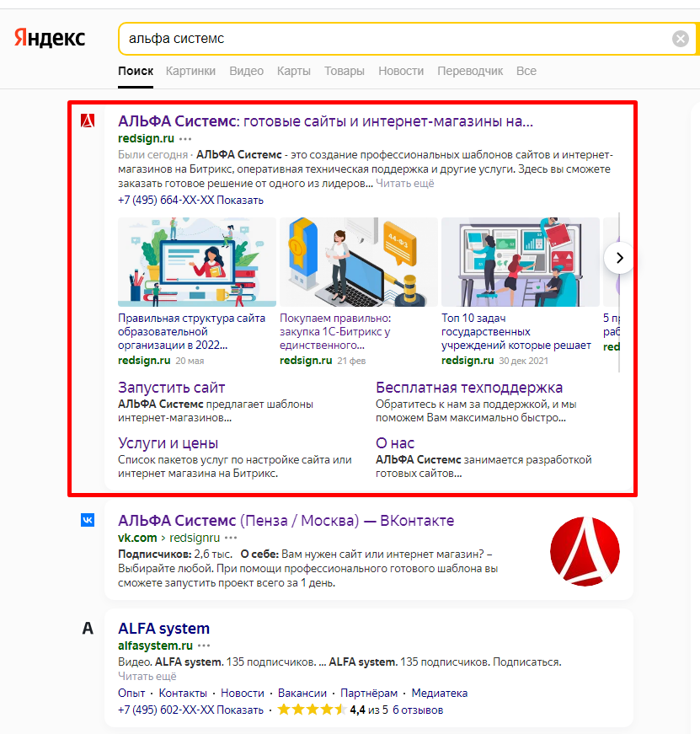Open the "Медиатека" quick link
This screenshot has width=700, height=734.
[440, 694]
